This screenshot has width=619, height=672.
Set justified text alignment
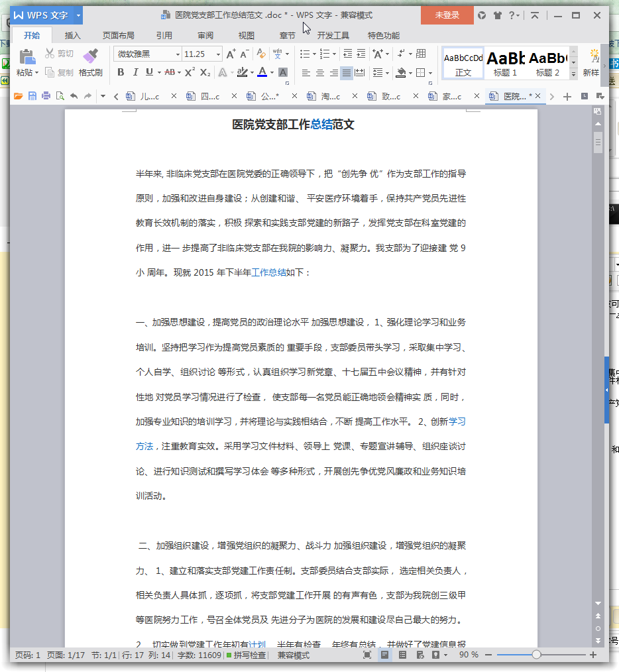click(x=347, y=73)
